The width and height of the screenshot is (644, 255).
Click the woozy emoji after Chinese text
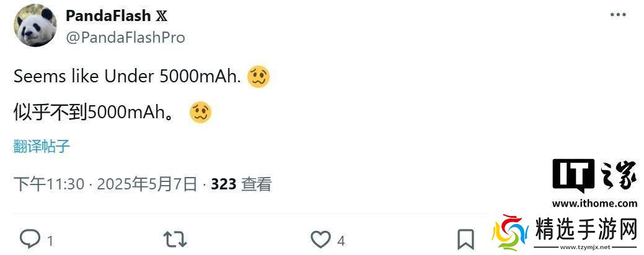pos(201,112)
